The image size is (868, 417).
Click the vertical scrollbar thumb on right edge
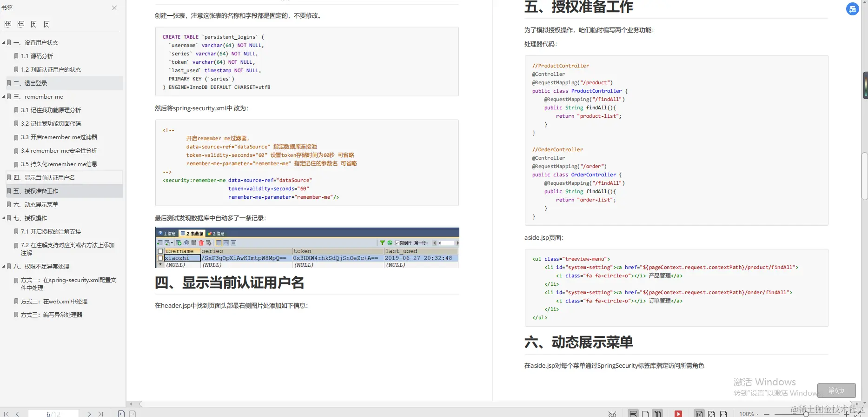(x=865, y=176)
